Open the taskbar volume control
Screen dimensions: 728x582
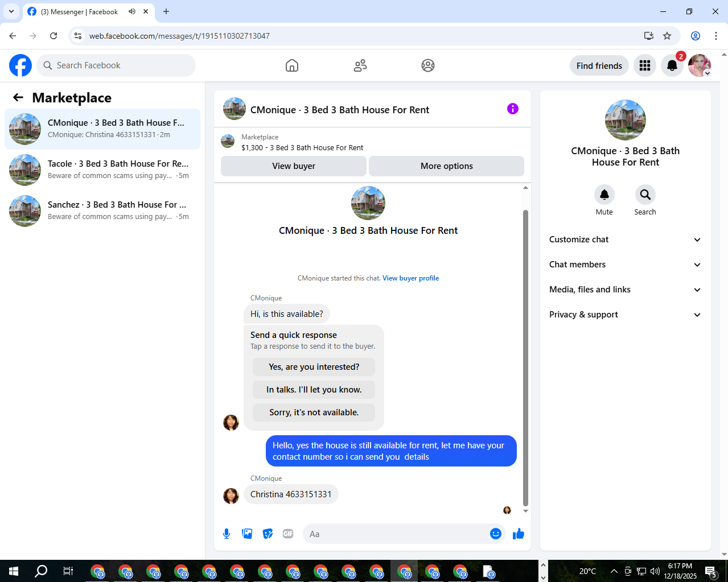[655, 571]
